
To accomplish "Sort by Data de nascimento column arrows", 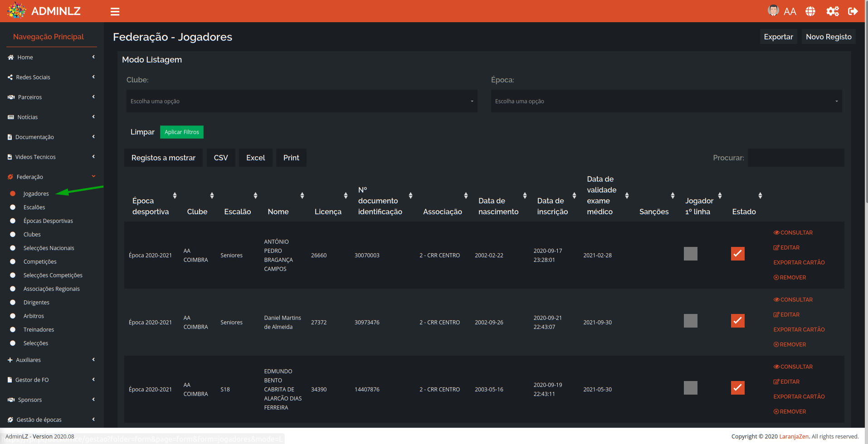I will tap(525, 196).
